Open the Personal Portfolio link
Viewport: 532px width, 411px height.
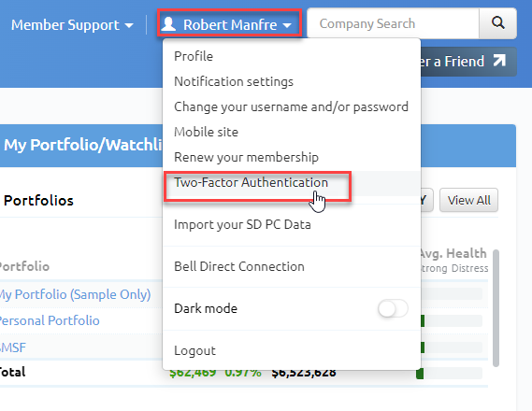click(x=50, y=320)
